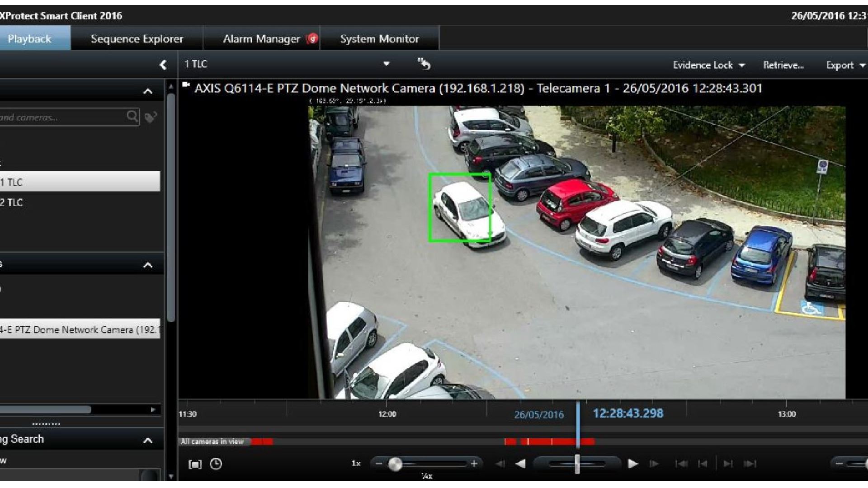Play the video forward

click(x=633, y=464)
